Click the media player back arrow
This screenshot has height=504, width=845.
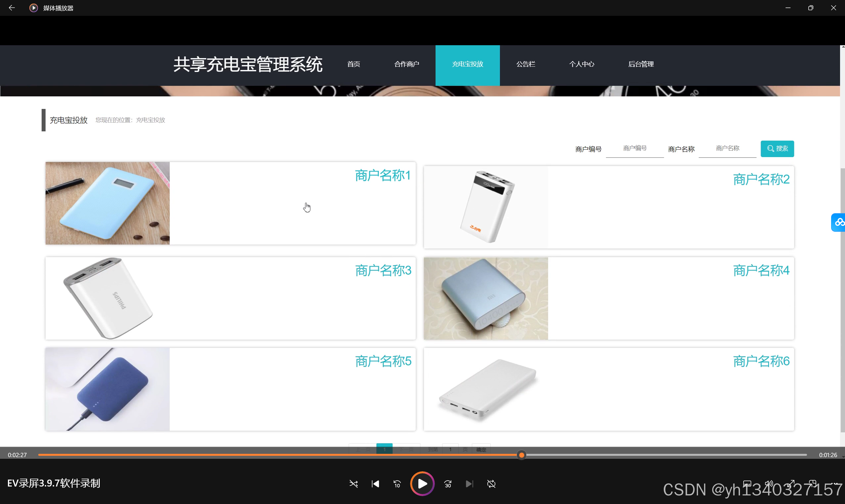(x=12, y=8)
